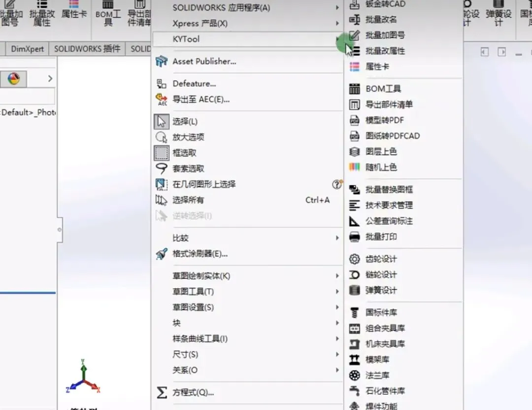The image size is (532, 410).
Task: Open the 模架库 library
Action: pos(377,359)
